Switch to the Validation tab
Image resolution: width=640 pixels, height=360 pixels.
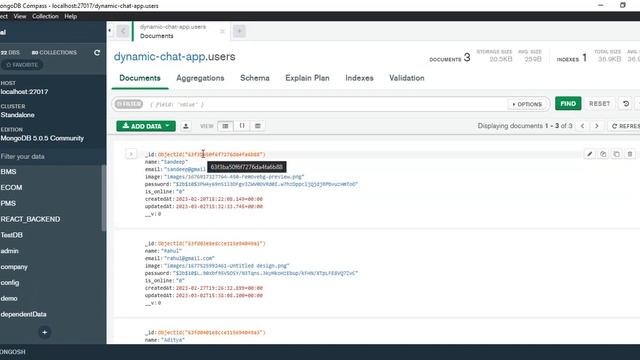point(407,78)
